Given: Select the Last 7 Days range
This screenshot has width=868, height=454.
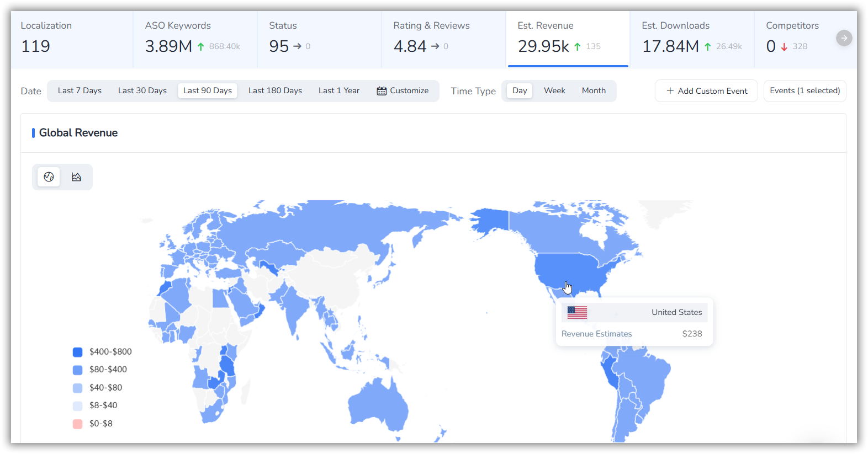Looking at the screenshot, I should pyautogui.click(x=80, y=90).
